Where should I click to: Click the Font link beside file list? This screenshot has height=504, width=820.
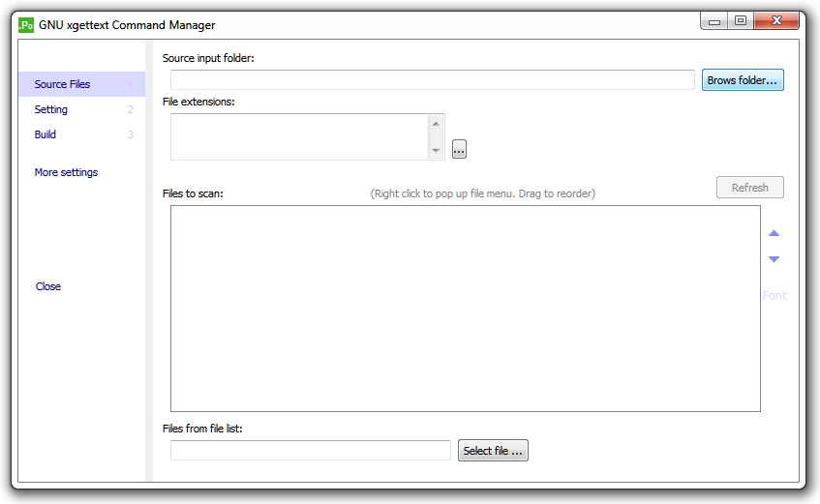tap(774, 296)
